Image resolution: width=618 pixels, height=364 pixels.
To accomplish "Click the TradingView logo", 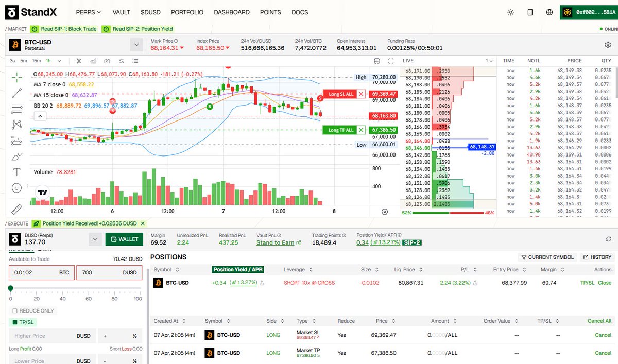I will pos(42,193).
